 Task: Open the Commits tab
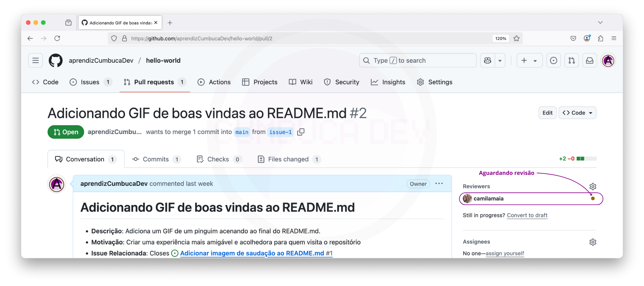156,159
